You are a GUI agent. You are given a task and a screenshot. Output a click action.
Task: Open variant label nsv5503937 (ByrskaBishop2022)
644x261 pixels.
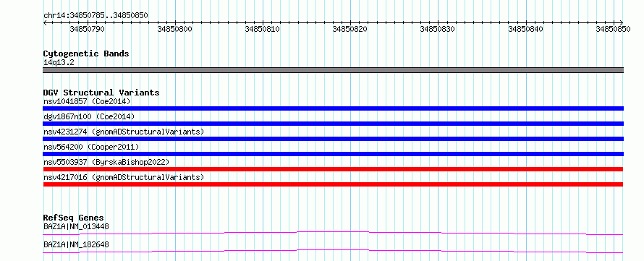point(106,162)
